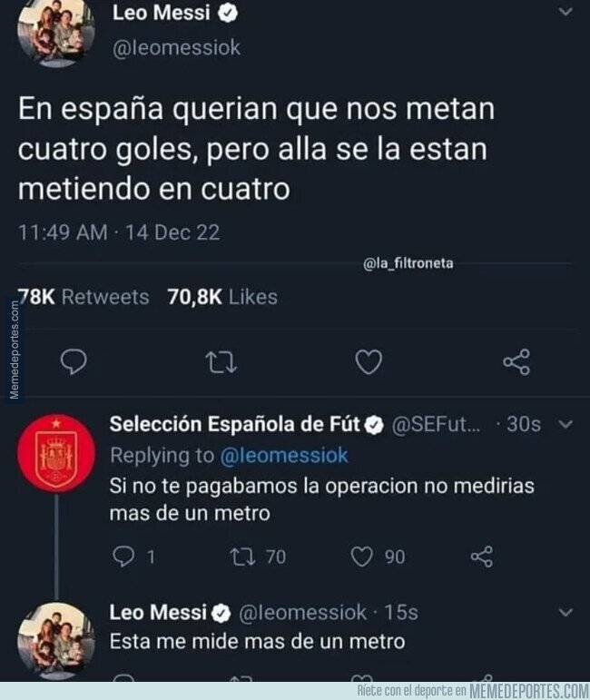View the 78K Retweets list
The width and height of the screenshot is (590, 700).
pos(84,297)
